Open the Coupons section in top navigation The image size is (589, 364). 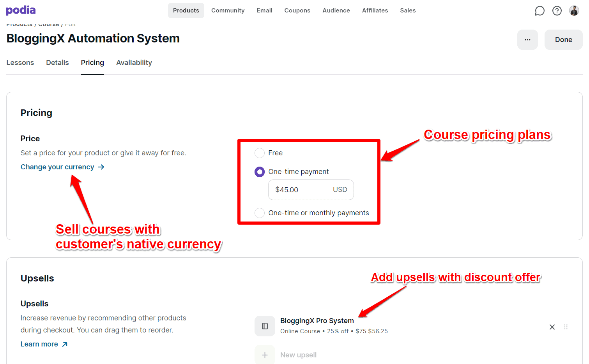pyautogui.click(x=297, y=11)
